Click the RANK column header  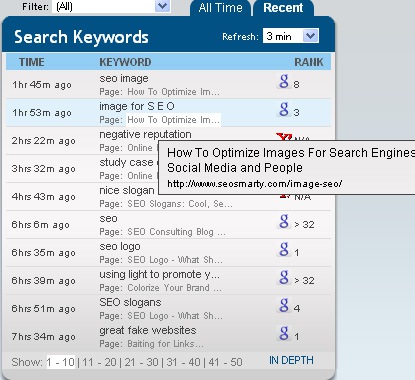coord(309,62)
